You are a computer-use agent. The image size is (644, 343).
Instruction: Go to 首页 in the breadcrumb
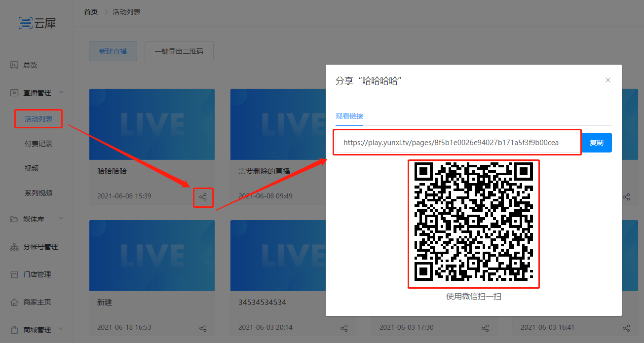pos(91,12)
